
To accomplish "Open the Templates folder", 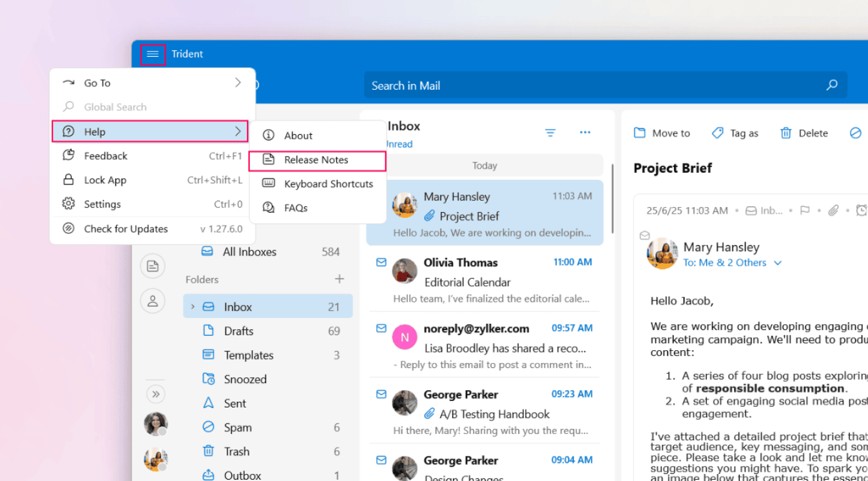I will pyautogui.click(x=268, y=355).
